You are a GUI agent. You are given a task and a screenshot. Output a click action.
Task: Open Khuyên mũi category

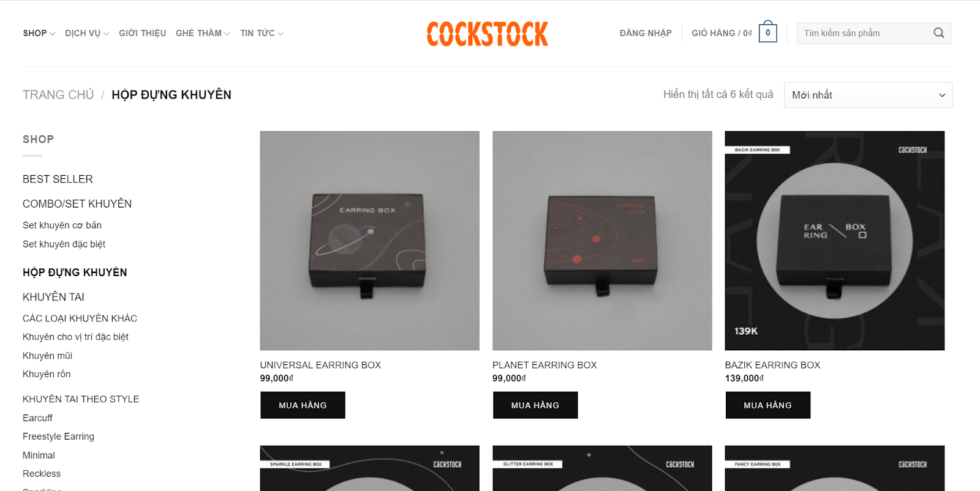tap(47, 356)
